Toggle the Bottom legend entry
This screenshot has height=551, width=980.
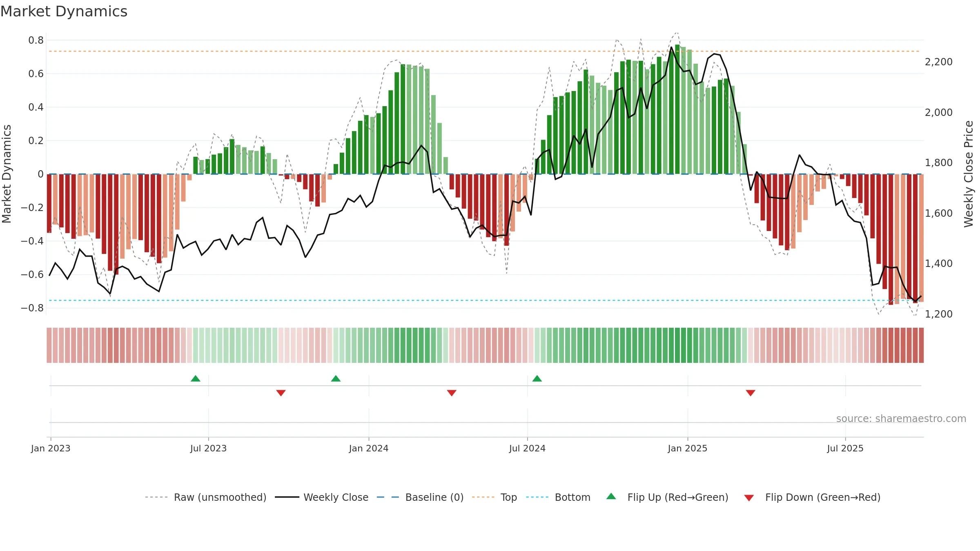point(558,497)
